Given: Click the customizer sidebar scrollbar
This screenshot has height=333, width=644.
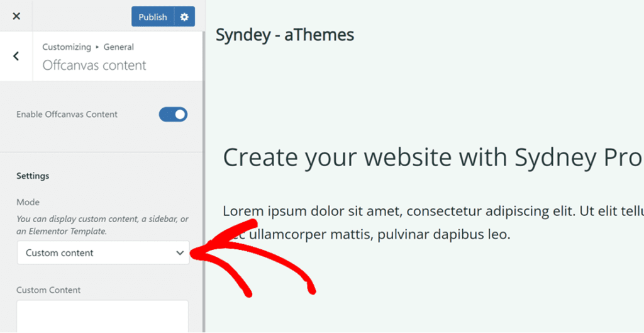Looking at the screenshot, I should point(203,189).
